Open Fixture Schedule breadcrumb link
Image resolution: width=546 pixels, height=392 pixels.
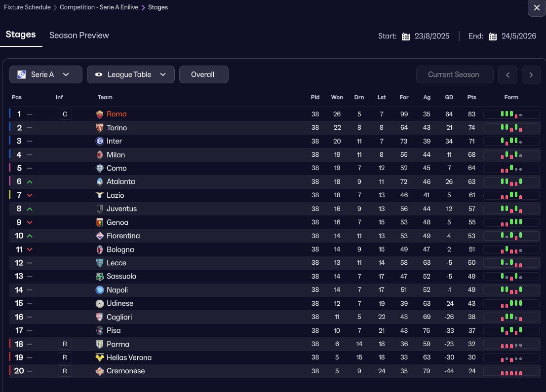coord(27,7)
